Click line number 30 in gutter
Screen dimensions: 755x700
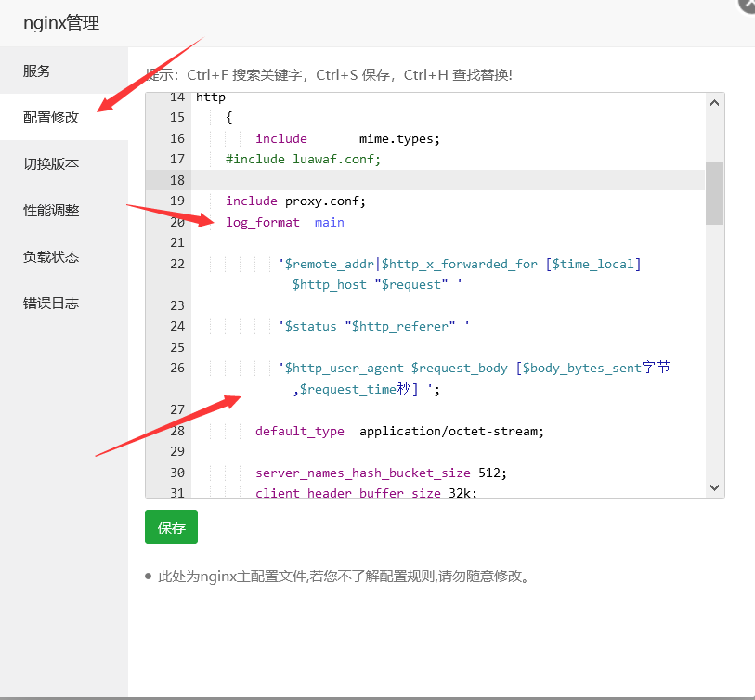[x=177, y=473]
